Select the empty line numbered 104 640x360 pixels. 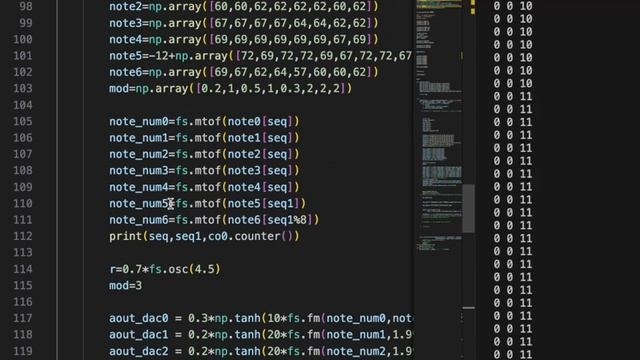[x=22, y=105]
